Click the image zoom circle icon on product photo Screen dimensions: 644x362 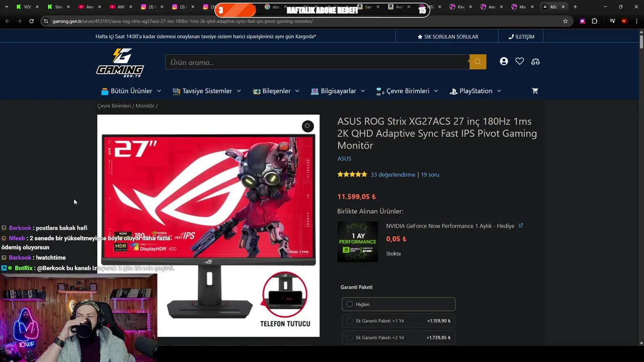(307, 126)
